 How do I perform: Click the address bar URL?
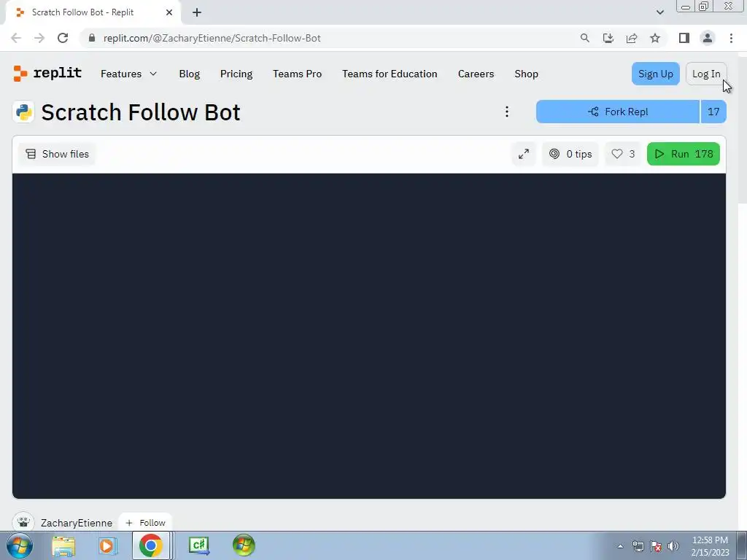tap(212, 38)
